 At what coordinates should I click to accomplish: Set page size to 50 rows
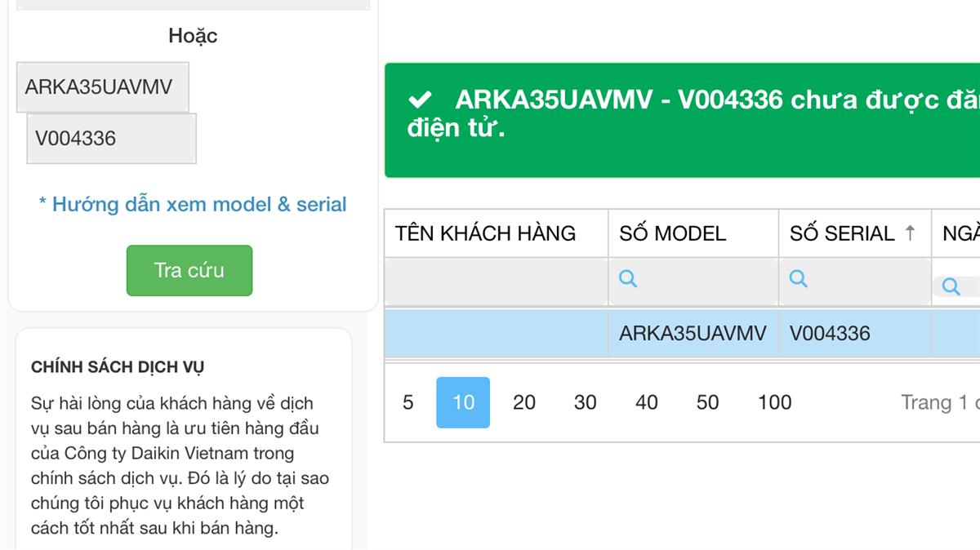coord(708,402)
